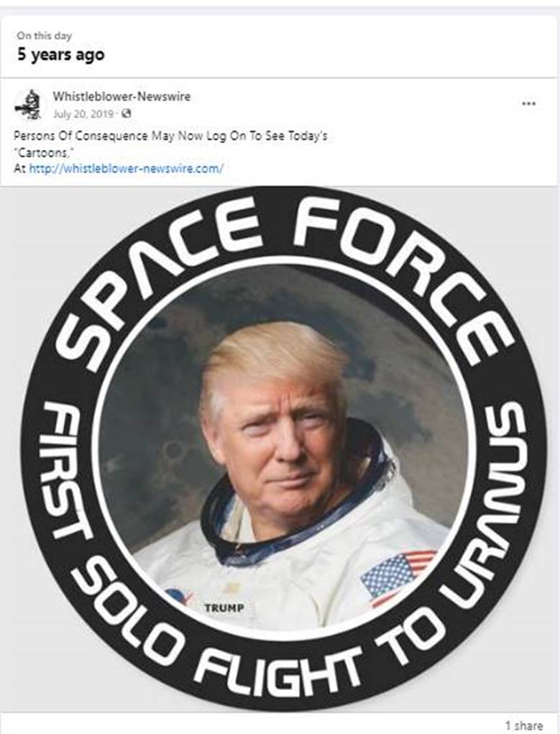Open the three-dot post options menu
This screenshot has width=560, height=734.
[528, 104]
